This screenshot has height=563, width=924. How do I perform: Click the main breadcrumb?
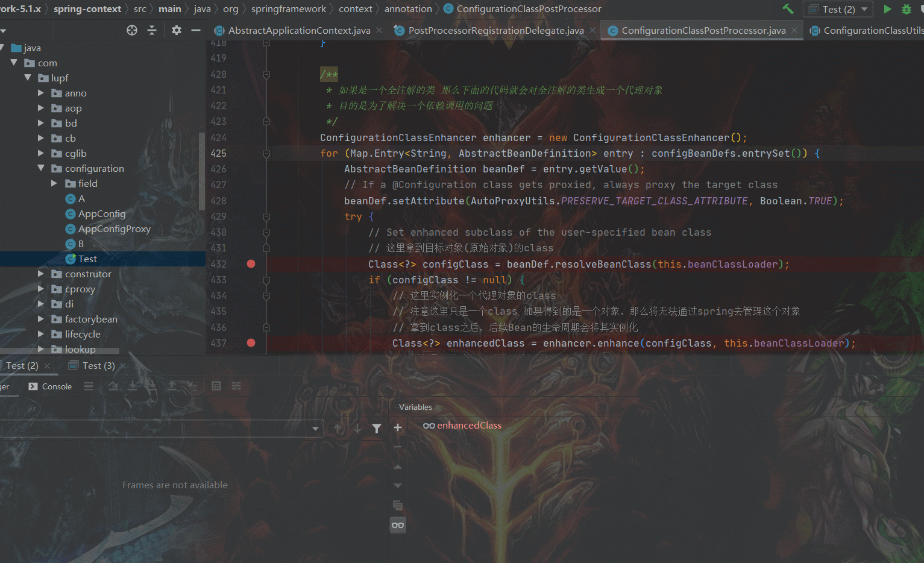(x=170, y=9)
